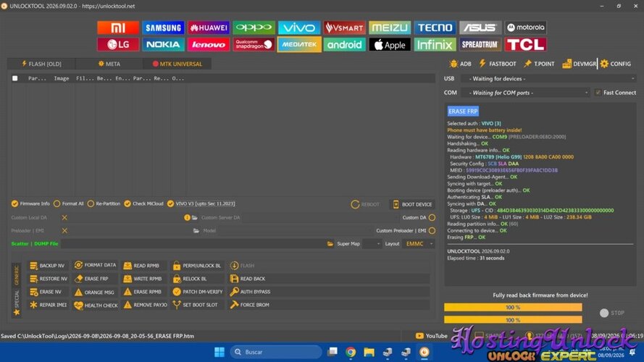
Task: Select the Huawei brand logo
Action: [x=209, y=28]
